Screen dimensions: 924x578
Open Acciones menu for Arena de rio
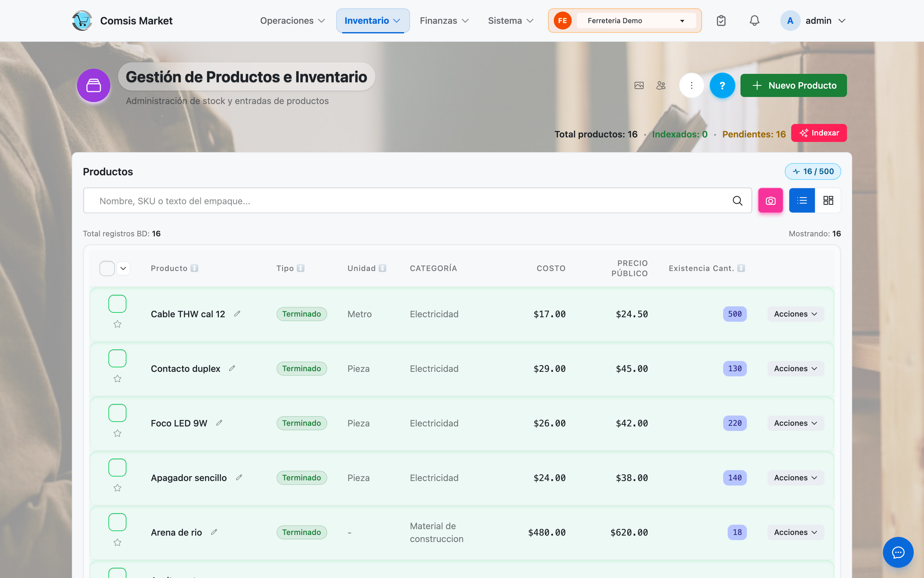pyautogui.click(x=796, y=532)
